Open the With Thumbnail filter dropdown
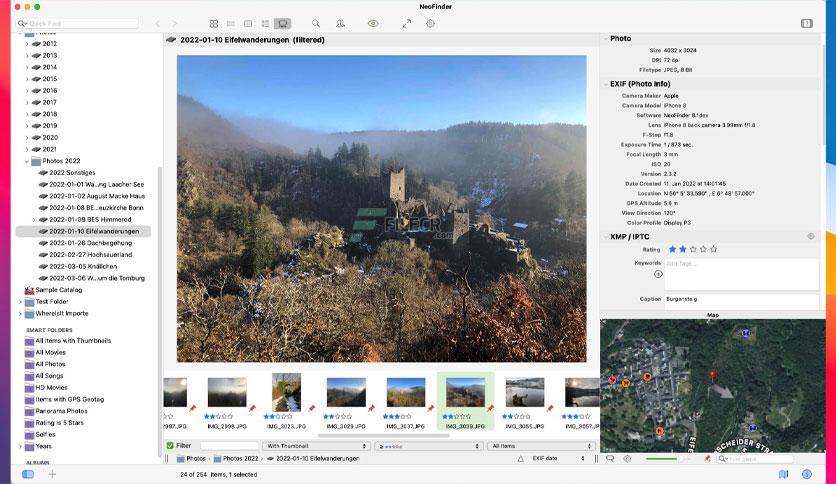836x484 pixels. point(316,446)
